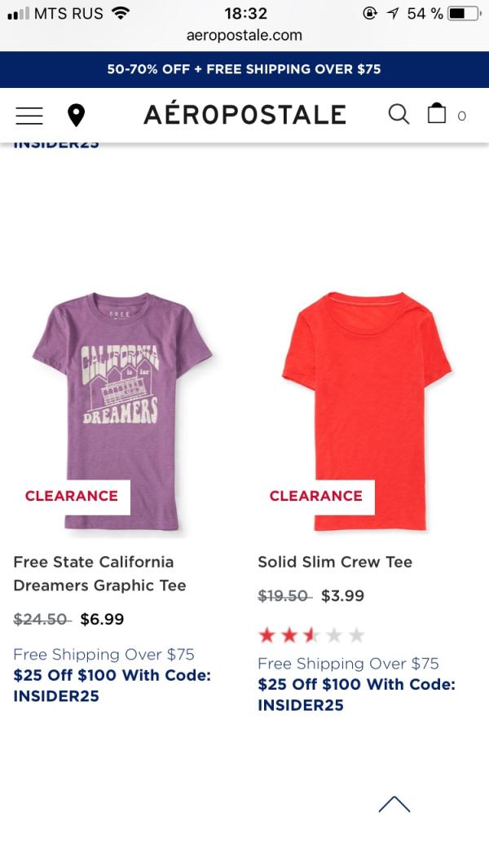This screenshot has height=868, width=489.
Task: Open the red Solid Slim Crew tee image
Action: (x=366, y=391)
